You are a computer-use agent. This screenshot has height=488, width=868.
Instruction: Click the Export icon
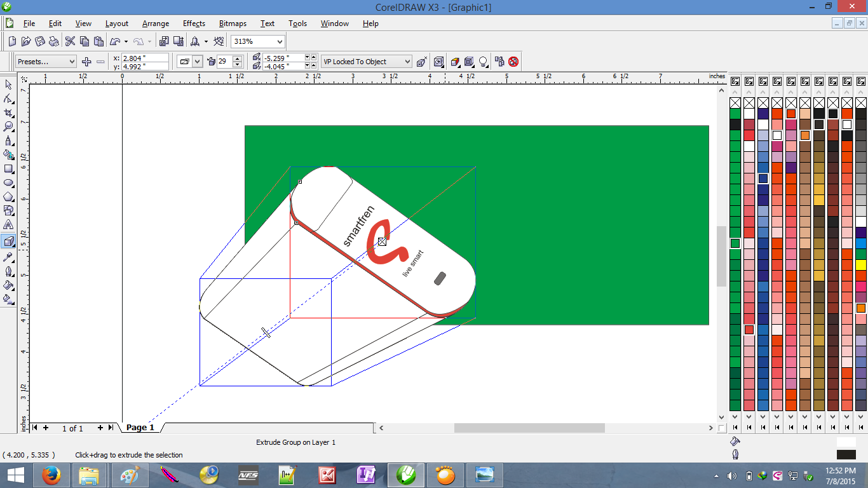tap(178, 41)
